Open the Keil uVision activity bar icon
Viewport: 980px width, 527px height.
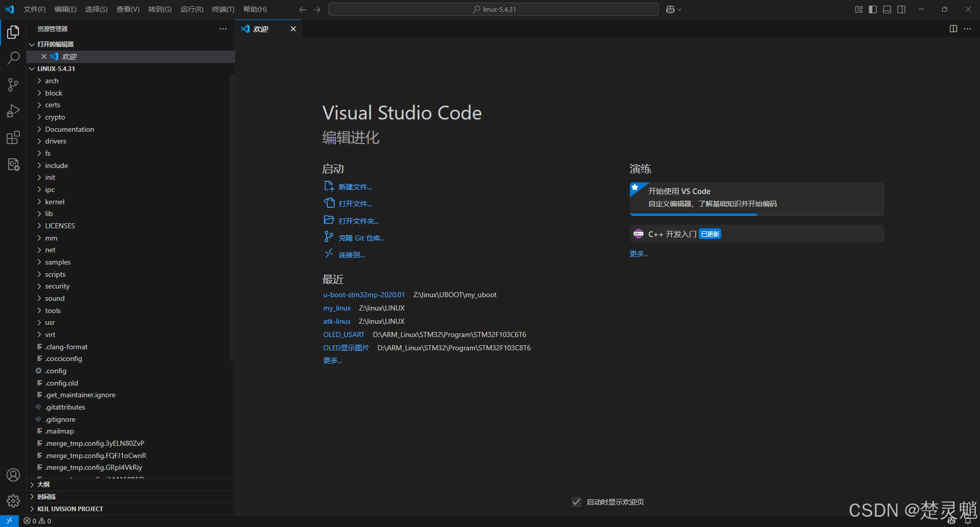point(13,164)
